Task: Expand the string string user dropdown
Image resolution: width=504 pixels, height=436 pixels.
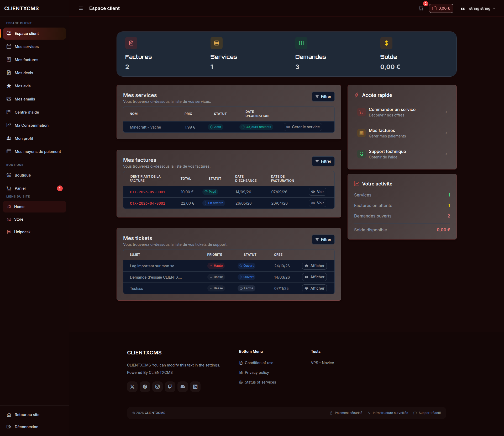Action: 478,8
